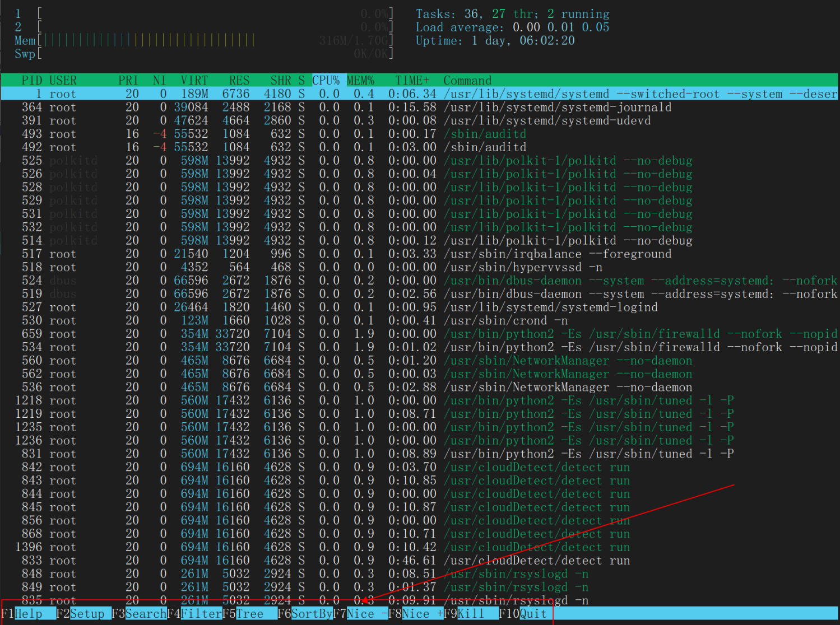The height and width of the screenshot is (625, 840).
Task: Select dbus-daemon row with PID 524
Action: tap(420, 281)
